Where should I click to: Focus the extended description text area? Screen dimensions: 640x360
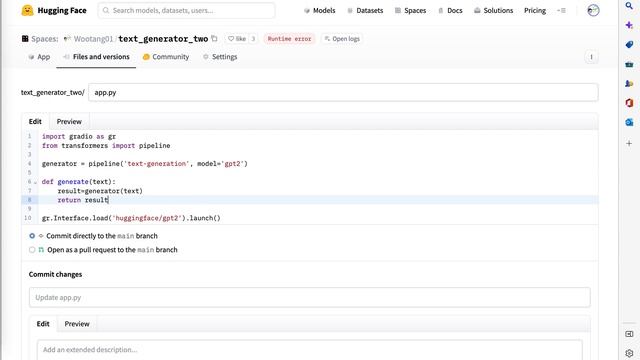point(310,350)
